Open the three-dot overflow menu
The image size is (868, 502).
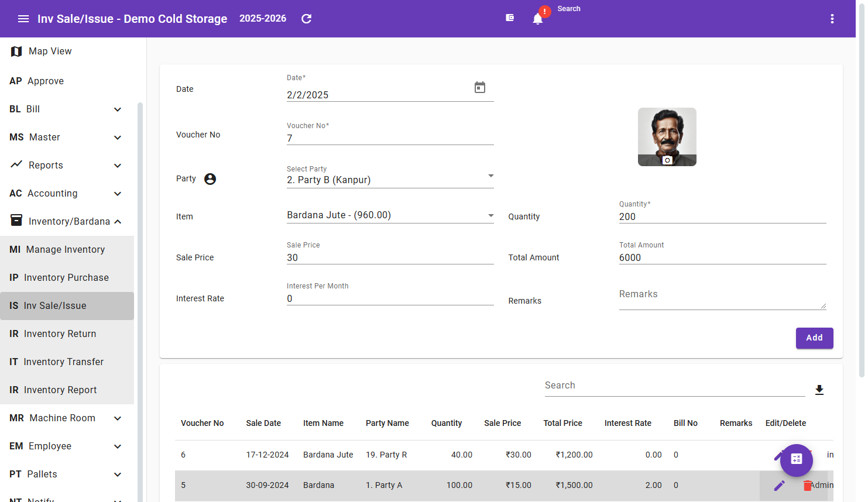coord(832,18)
